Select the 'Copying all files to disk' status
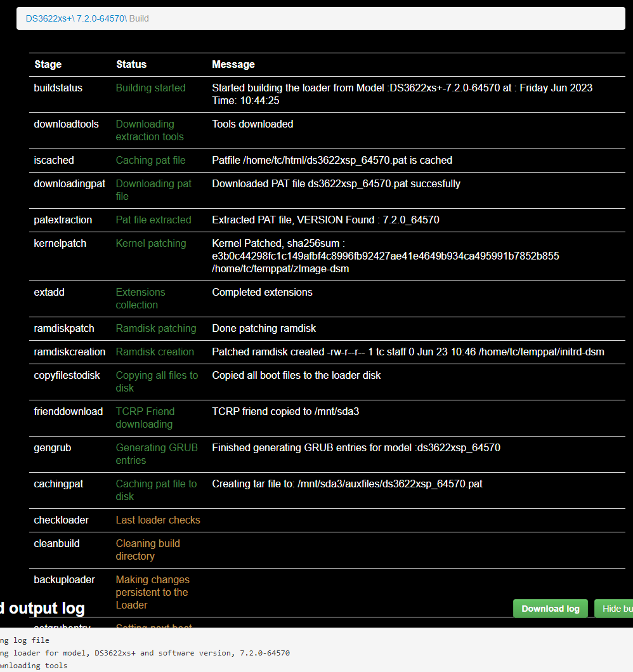633x672 pixels. click(157, 381)
